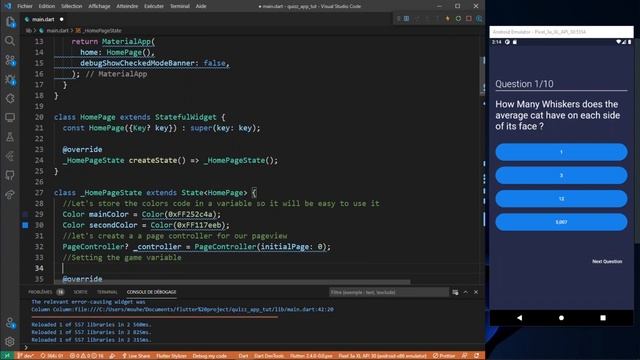Viewport: 640px width, 360px height.
Task: Tap Next Question in the emulator
Action: tap(607, 261)
